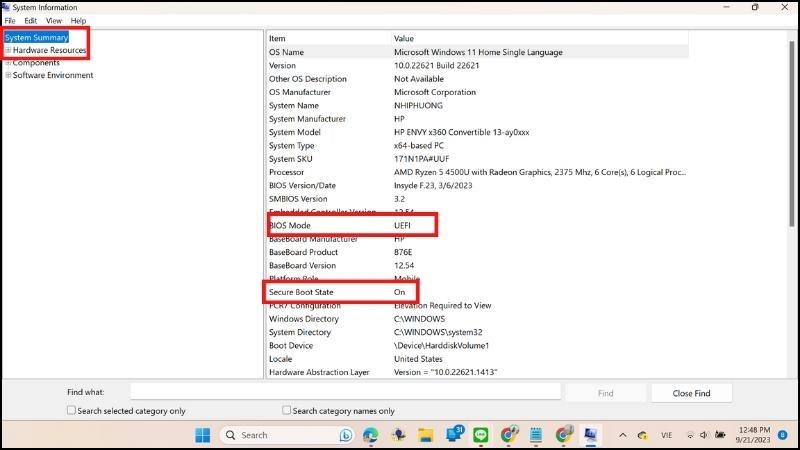Screen dimensions: 800x450
Task: Open File Explorer folder icon in taskbar
Action: [x=426, y=435]
